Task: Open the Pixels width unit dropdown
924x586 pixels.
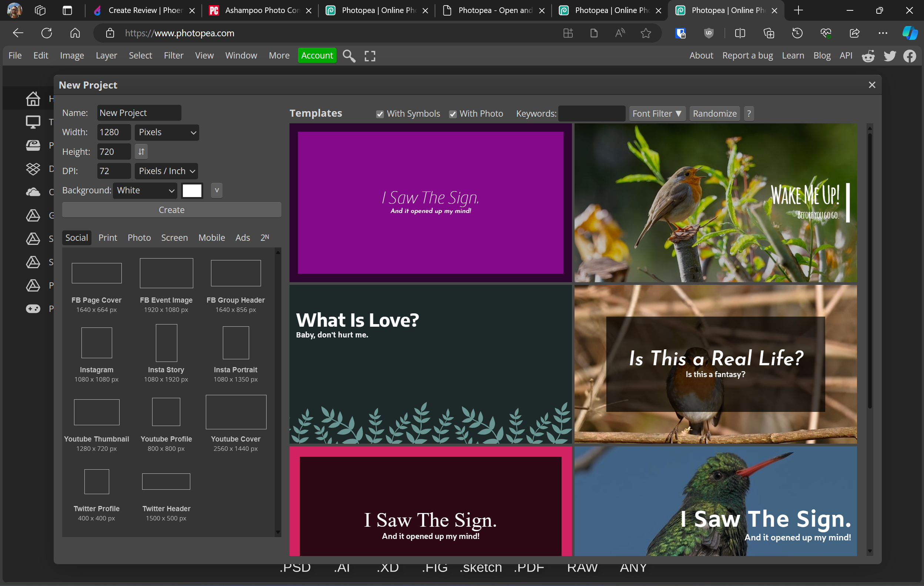Action: pos(167,133)
